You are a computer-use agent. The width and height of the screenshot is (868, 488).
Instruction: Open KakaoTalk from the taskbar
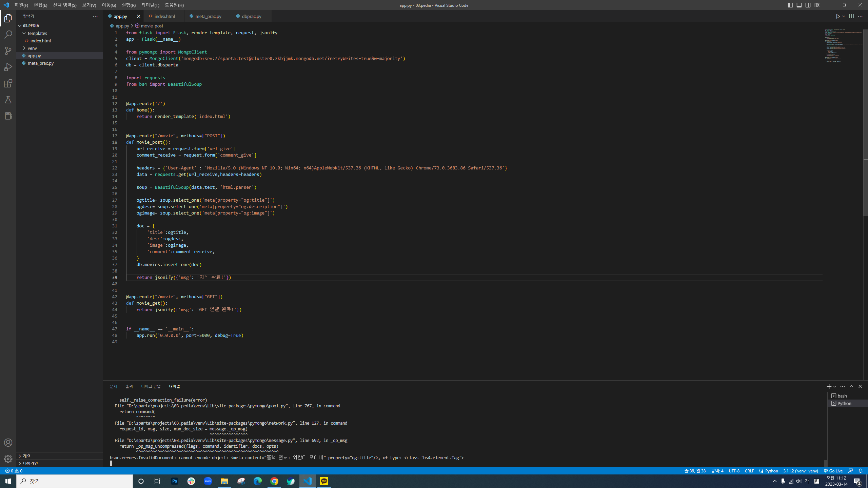[324, 481]
